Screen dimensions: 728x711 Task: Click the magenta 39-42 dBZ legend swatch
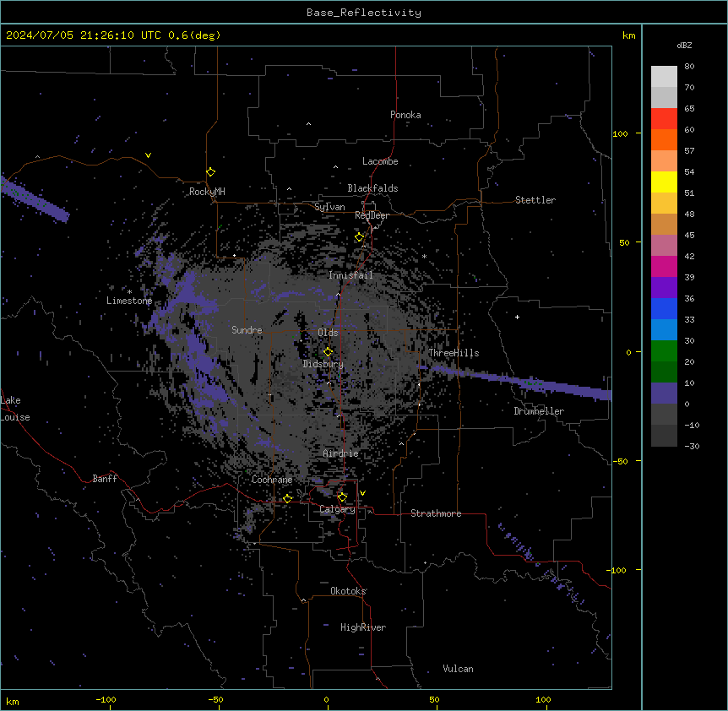pyautogui.click(x=664, y=266)
